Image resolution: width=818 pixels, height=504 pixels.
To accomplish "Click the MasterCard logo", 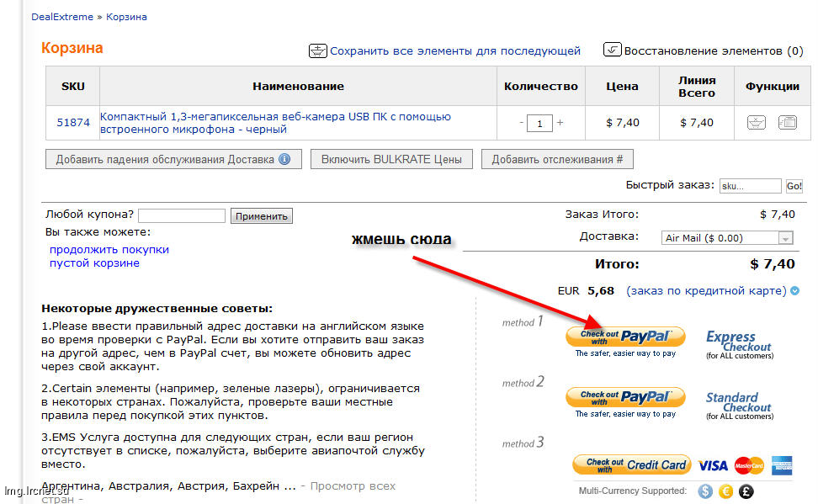I will click(749, 465).
